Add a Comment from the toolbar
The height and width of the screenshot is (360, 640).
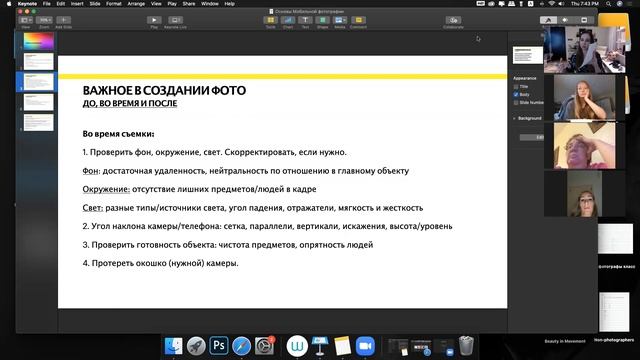click(x=358, y=20)
